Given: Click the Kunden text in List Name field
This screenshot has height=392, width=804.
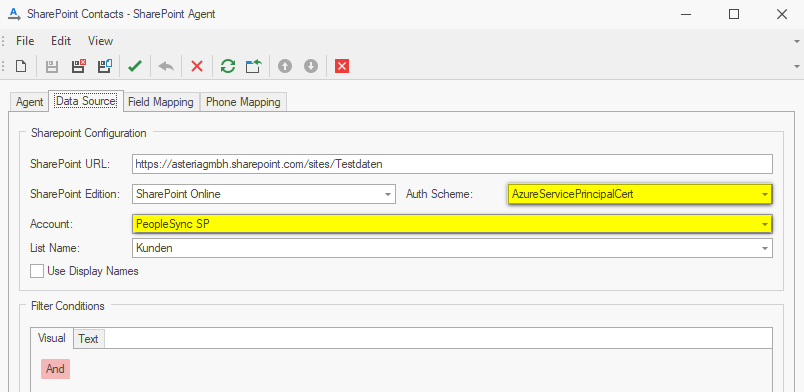Looking at the screenshot, I should 154,248.
